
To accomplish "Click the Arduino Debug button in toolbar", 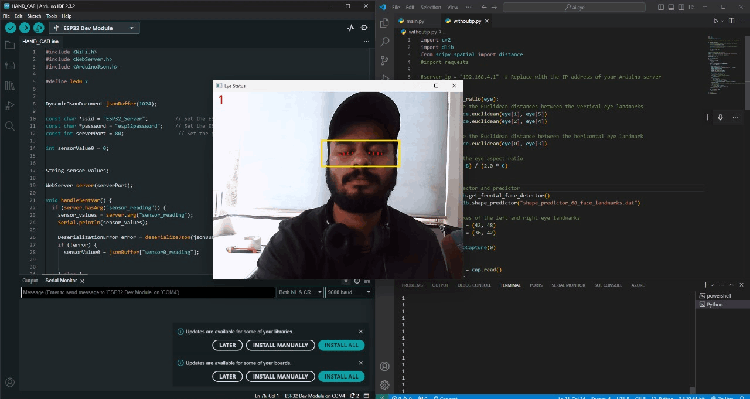I will tap(39, 28).
